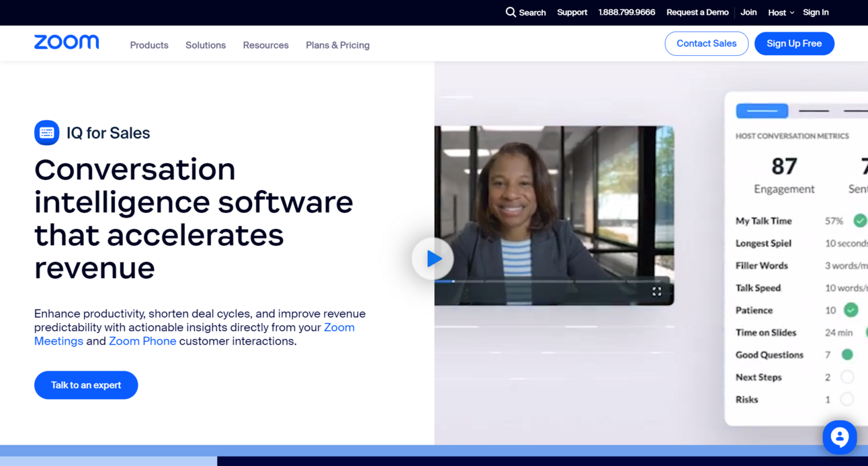Open the Solutions menu

pyautogui.click(x=206, y=45)
